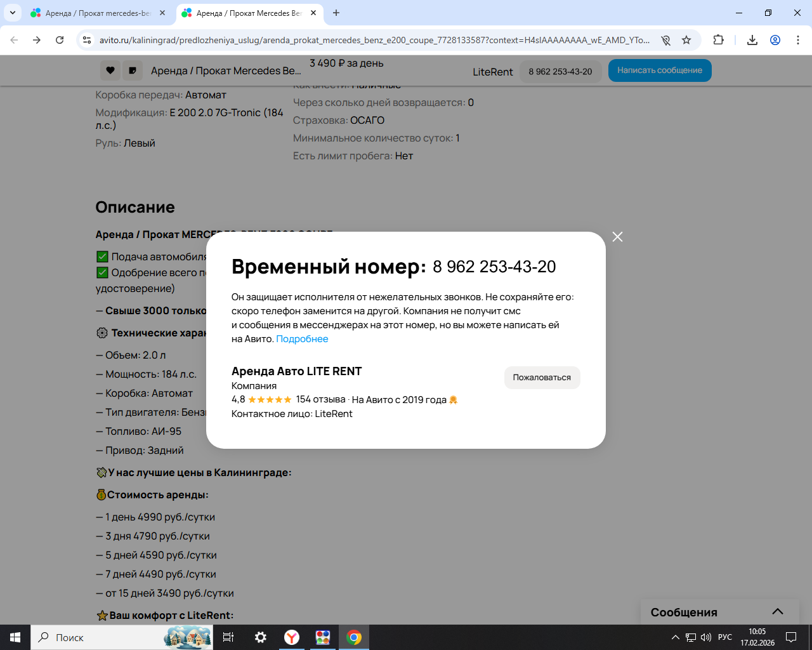
Task: Open the browser extensions menu
Action: click(718, 40)
